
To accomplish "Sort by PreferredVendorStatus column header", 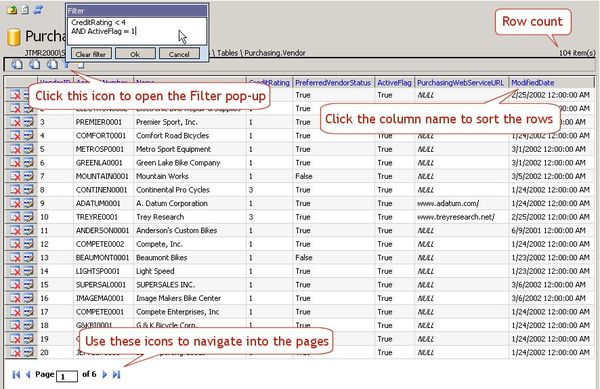I will tap(333, 83).
